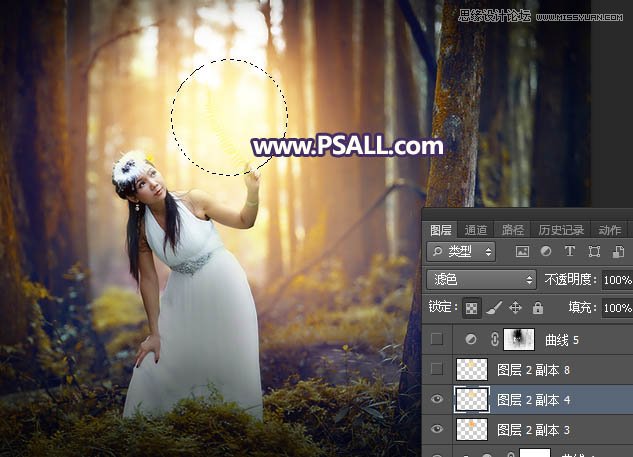Open the 历史记录 (History) tab
633x457 pixels.
(x=561, y=230)
